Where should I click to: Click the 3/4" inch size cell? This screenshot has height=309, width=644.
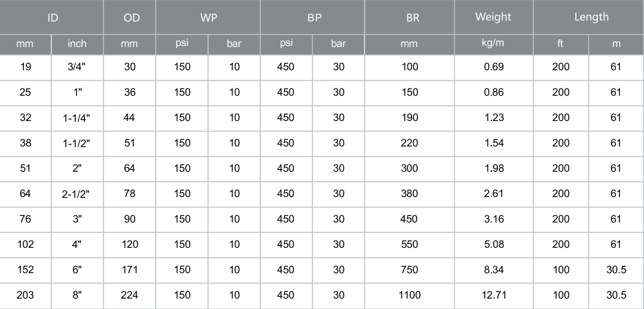click(x=77, y=68)
